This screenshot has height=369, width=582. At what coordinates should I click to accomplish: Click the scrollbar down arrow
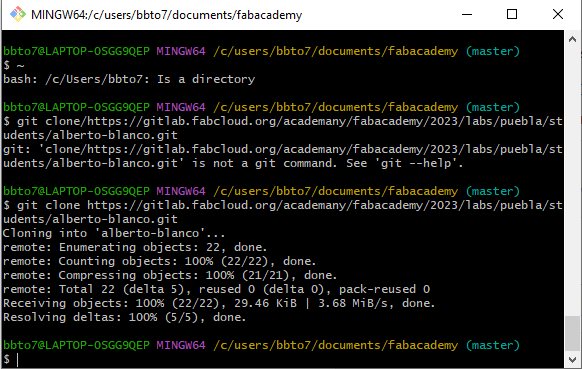coord(572,359)
